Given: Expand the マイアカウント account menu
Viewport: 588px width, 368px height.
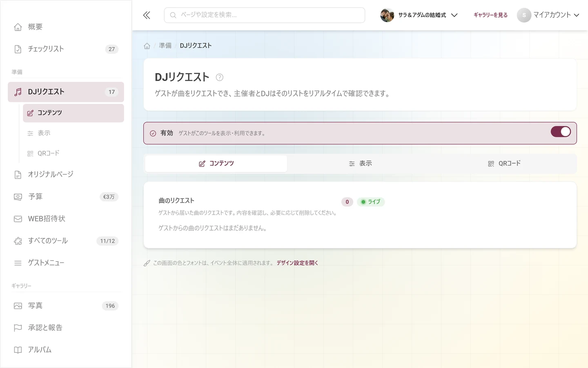Looking at the screenshot, I should 548,15.
